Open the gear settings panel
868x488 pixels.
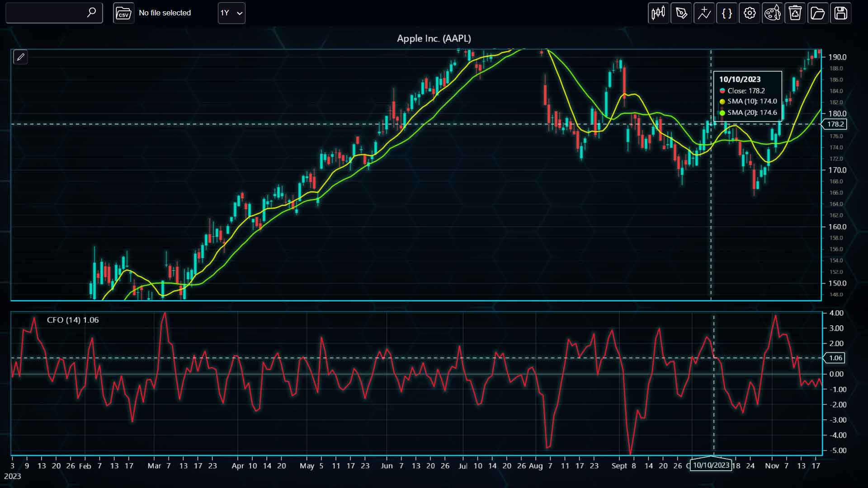pos(750,13)
